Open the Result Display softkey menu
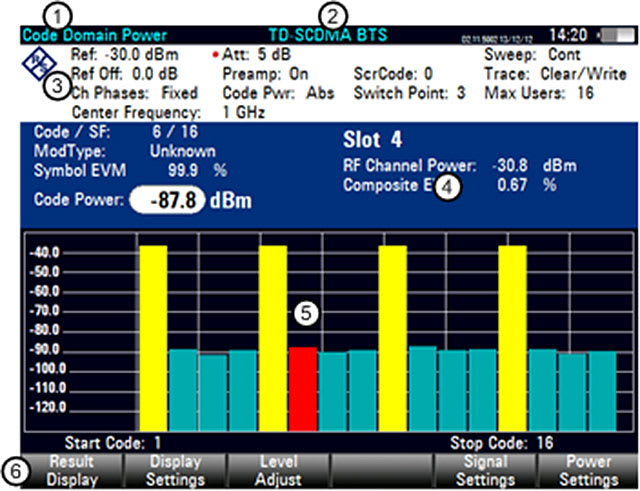 [x=72, y=471]
